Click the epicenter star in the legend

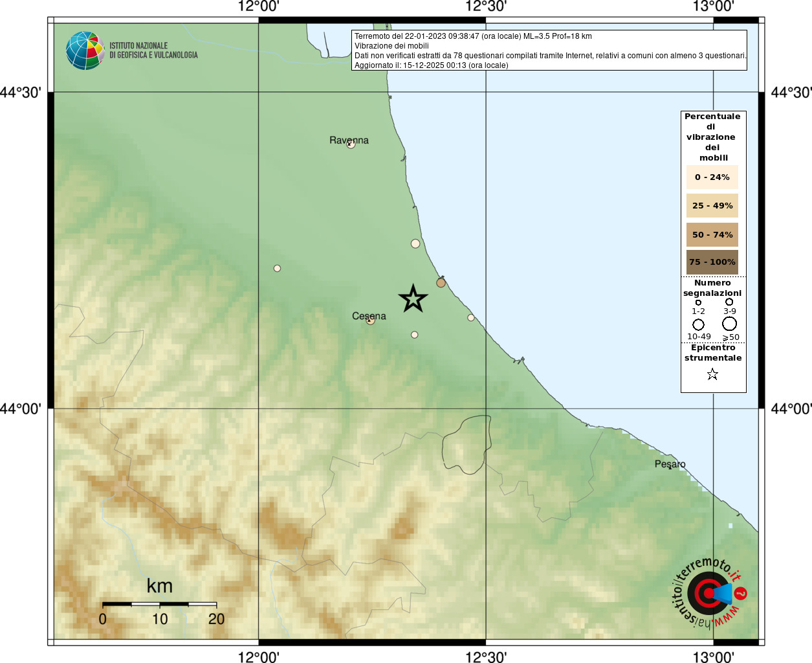pos(712,374)
